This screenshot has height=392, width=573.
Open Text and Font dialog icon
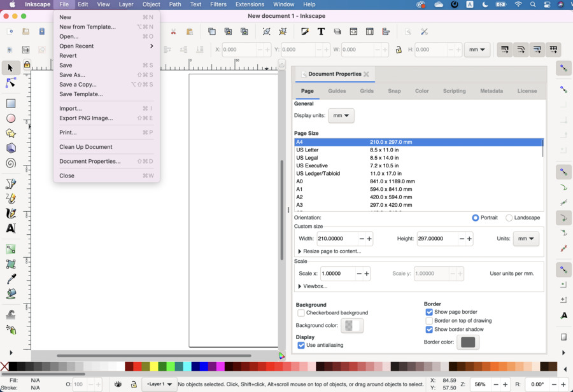pos(321,31)
